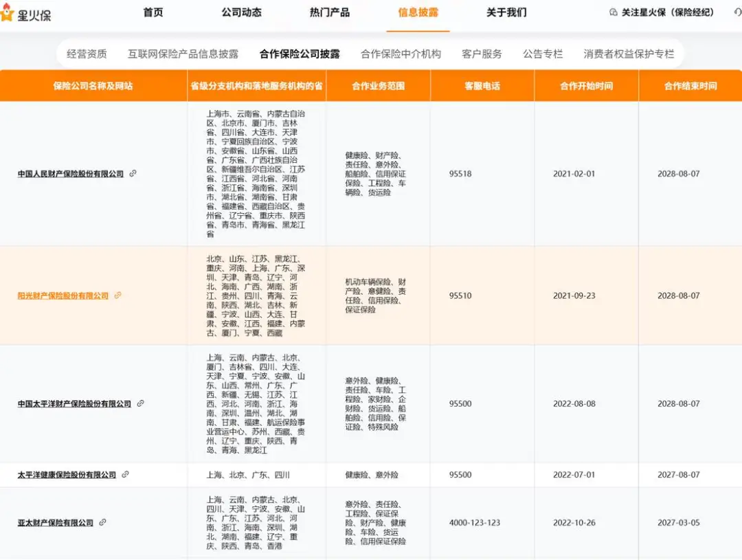Open link icon beside 中国人民财产保险股份有限公司

pyautogui.click(x=133, y=173)
